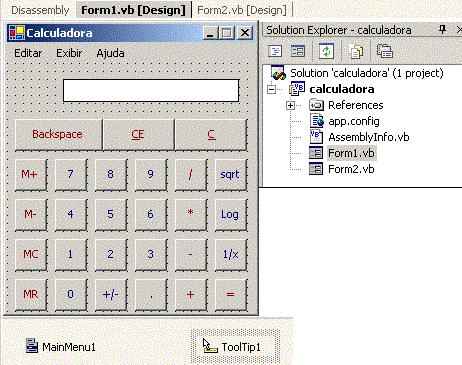The image size is (462, 365).
Task: Click the subtraction - button
Action: [191, 255]
